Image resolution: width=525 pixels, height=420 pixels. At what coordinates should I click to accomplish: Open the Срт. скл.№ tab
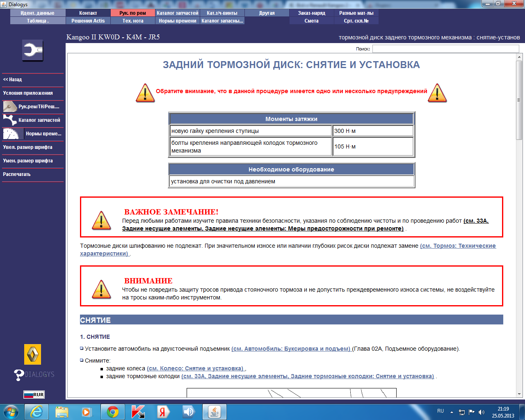click(356, 21)
